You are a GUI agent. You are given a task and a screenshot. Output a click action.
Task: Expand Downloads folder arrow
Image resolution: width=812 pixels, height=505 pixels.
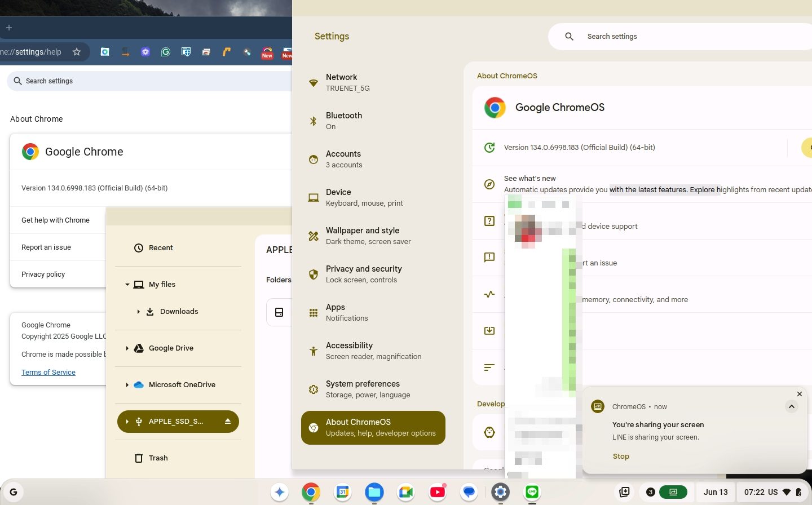click(139, 312)
